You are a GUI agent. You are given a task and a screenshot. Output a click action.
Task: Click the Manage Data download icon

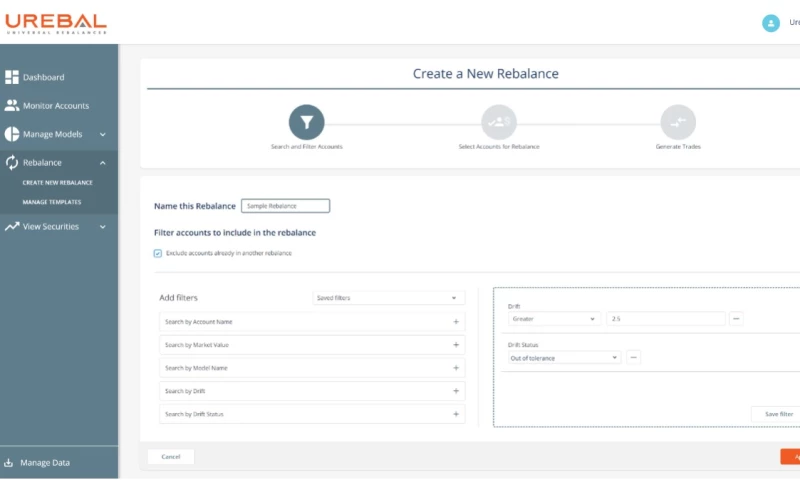click(x=9, y=463)
